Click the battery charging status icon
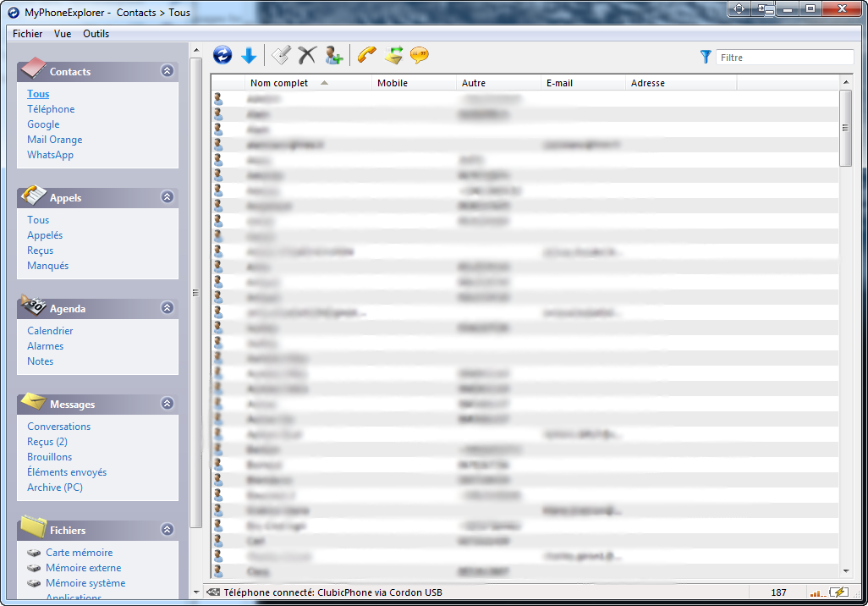 pos(839,592)
